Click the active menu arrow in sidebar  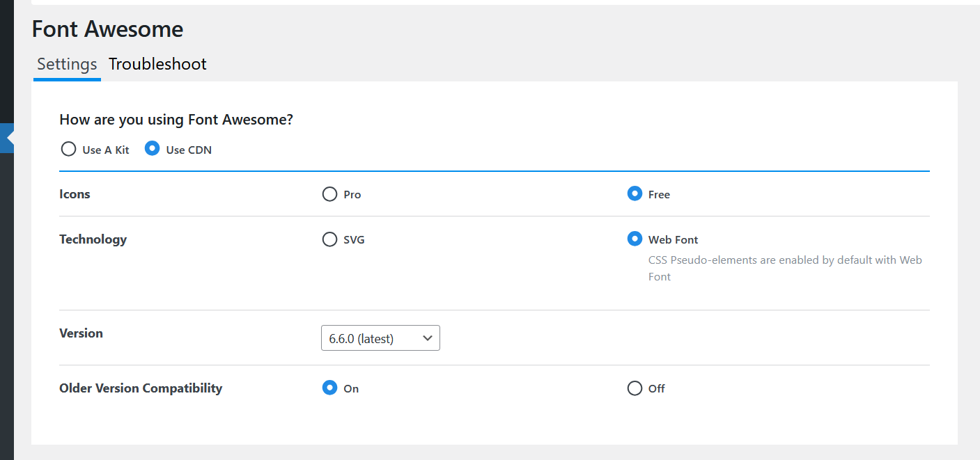(x=9, y=138)
